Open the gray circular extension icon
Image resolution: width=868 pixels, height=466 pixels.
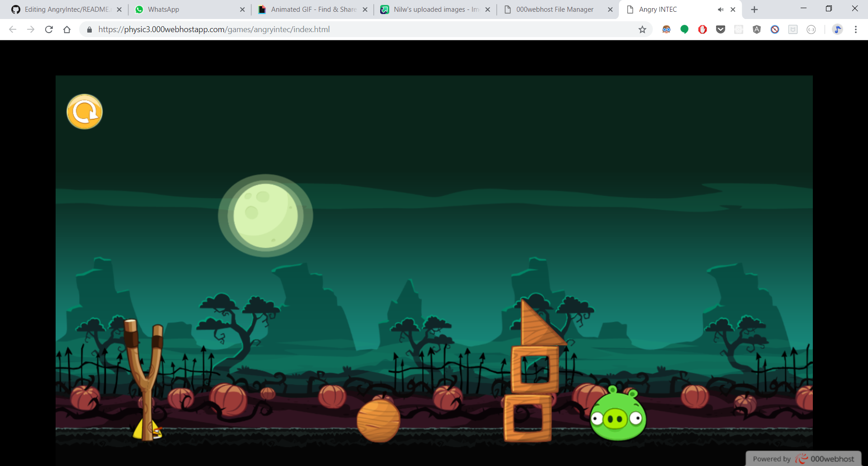coord(811,29)
